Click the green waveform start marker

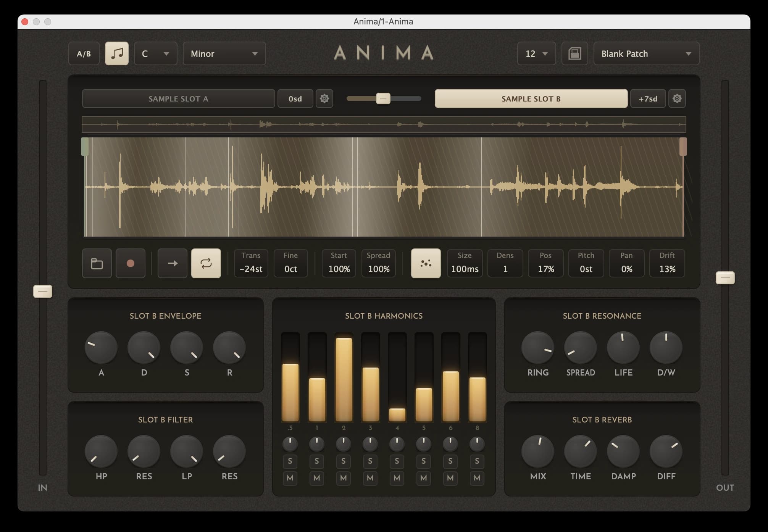tap(85, 147)
